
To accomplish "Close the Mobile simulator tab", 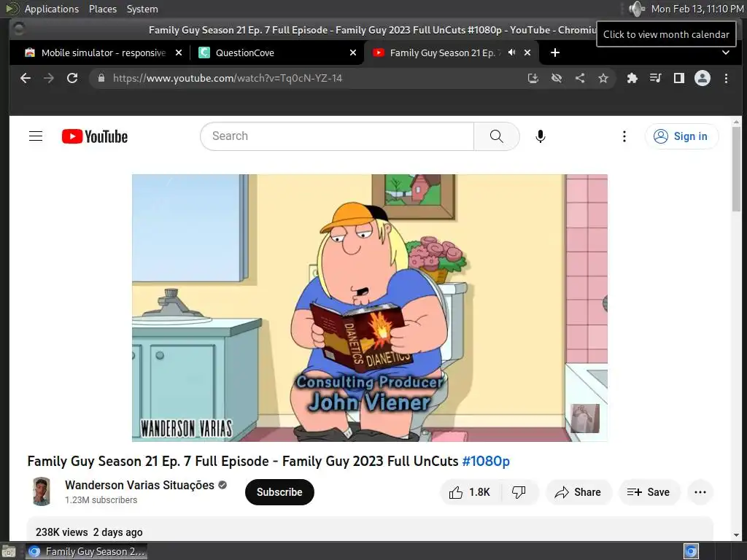I will tap(179, 52).
